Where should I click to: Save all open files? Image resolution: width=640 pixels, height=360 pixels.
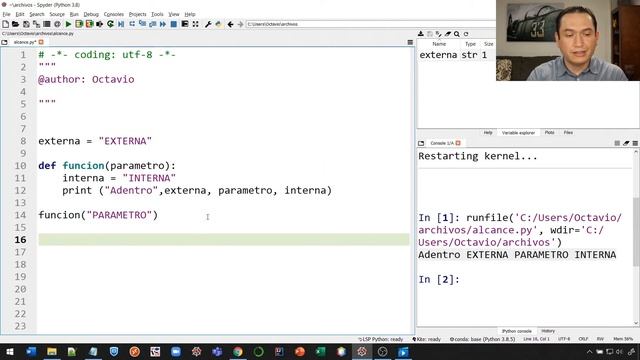(x=36, y=24)
